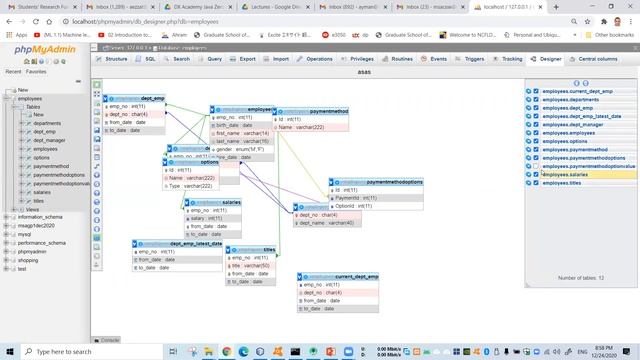The height and width of the screenshot is (360, 640).
Task: Click the browser address bar
Action: 318,22
